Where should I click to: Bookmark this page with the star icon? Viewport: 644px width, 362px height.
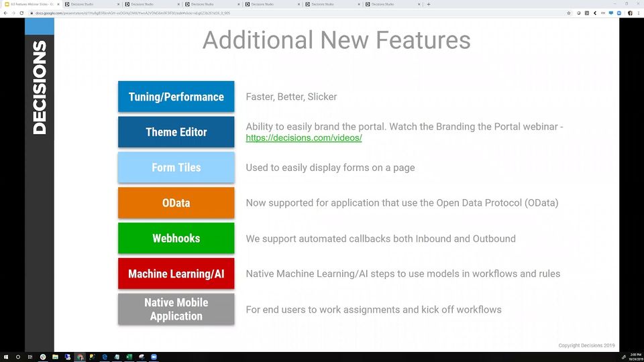569,13
